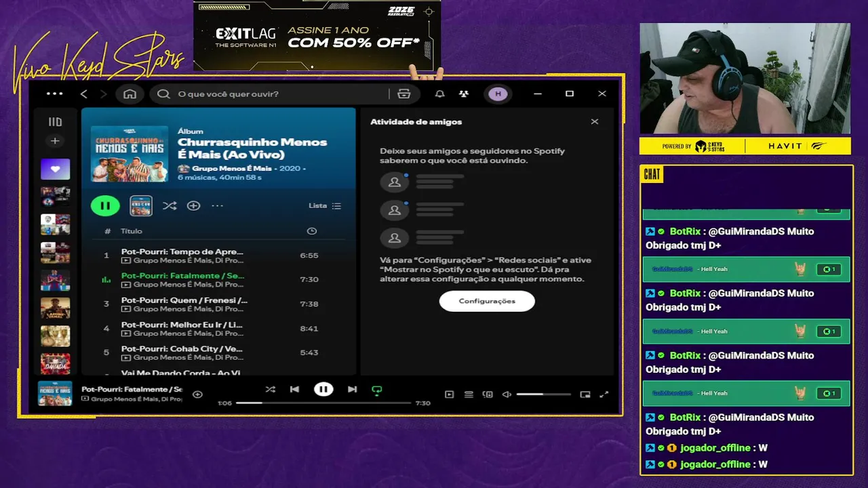Enter full screen mode icon
Viewport: 868px width, 488px height.
604,394
